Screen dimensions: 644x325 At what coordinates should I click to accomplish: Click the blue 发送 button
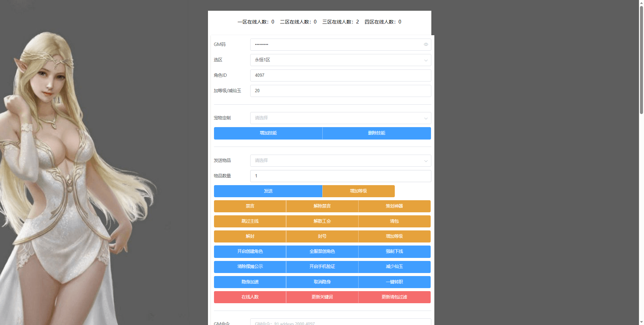click(x=268, y=191)
